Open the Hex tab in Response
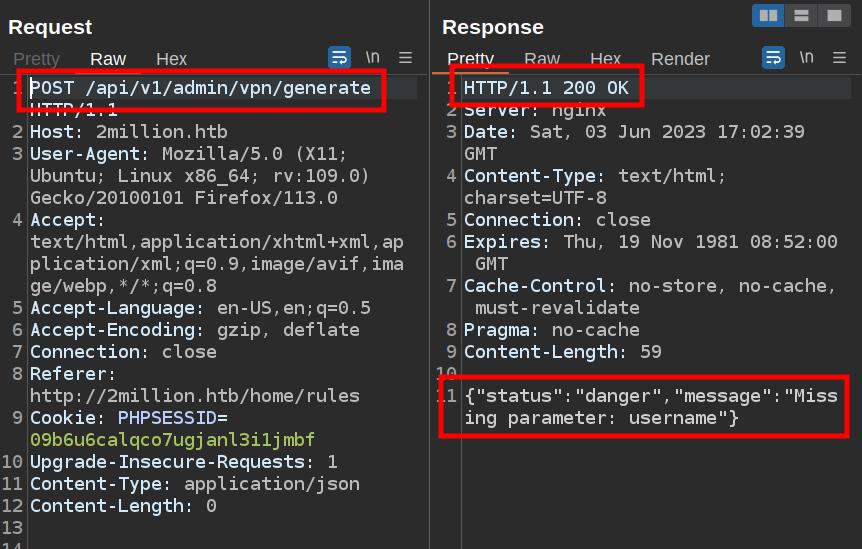 tap(605, 59)
